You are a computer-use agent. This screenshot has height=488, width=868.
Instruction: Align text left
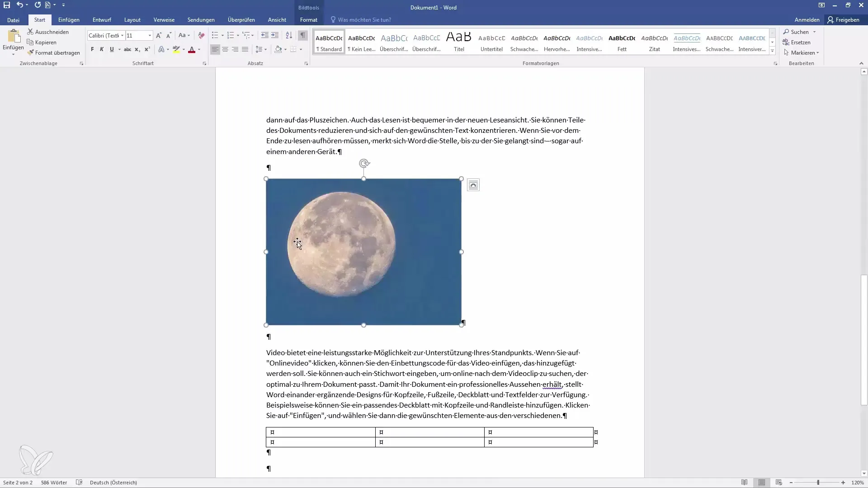215,49
